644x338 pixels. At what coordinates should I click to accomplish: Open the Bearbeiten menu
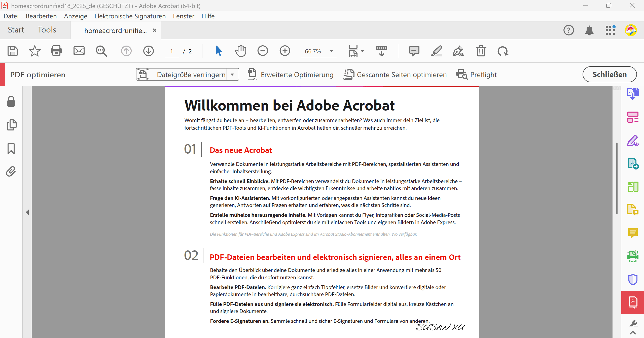(x=41, y=16)
